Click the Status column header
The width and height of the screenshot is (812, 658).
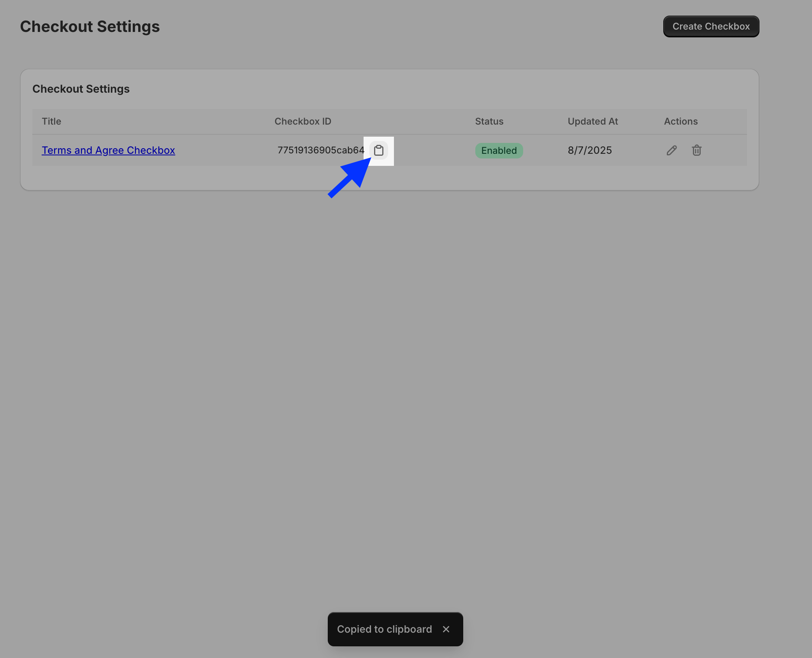(x=489, y=121)
